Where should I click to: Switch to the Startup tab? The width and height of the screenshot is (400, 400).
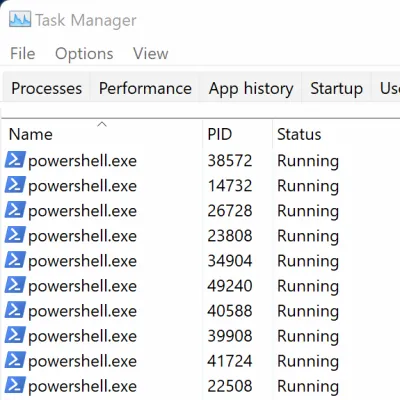pyautogui.click(x=336, y=88)
